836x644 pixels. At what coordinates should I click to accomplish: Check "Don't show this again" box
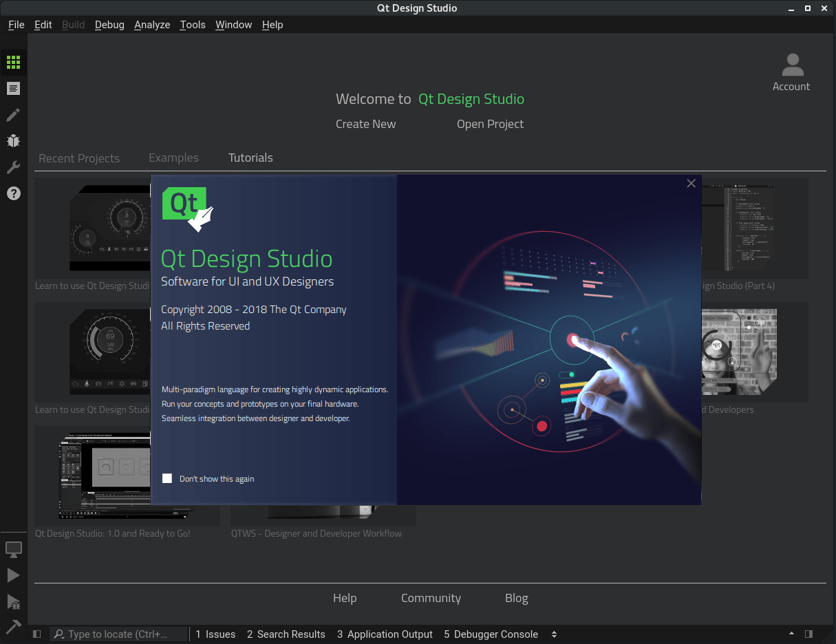click(x=167, y=478)
